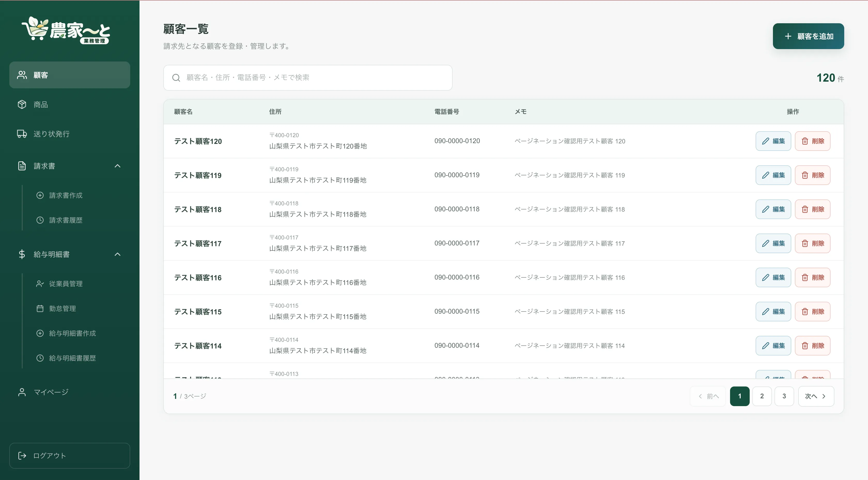The width and height of the screenshot is (868, 480).
Task: Click the 120 件 total count
Action: (830, 78)
